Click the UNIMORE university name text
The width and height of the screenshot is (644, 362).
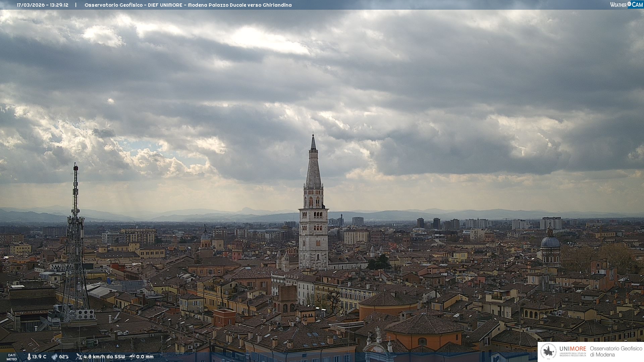573,349
